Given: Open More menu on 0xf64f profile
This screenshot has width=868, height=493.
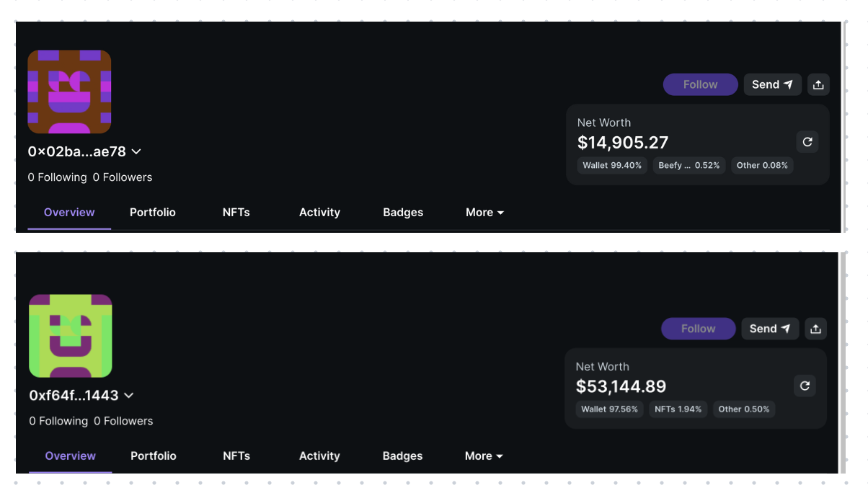Looking at the screenshot, I should point(484,456).
